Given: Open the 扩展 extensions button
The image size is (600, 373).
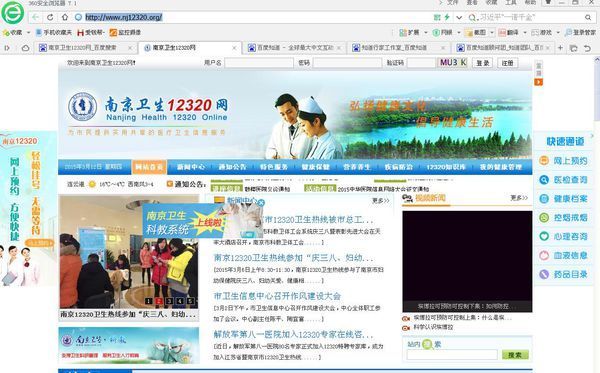Looking at the screenshot, I should click(409, 33).
